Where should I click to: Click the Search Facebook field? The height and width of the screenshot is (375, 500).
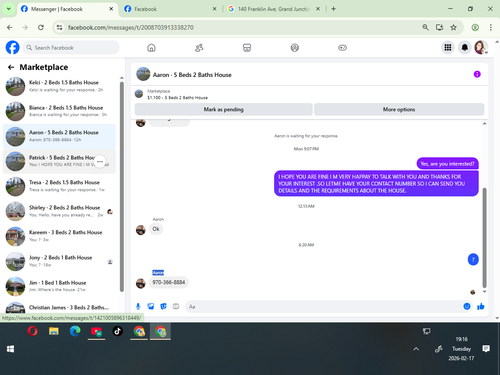(71, 48)
